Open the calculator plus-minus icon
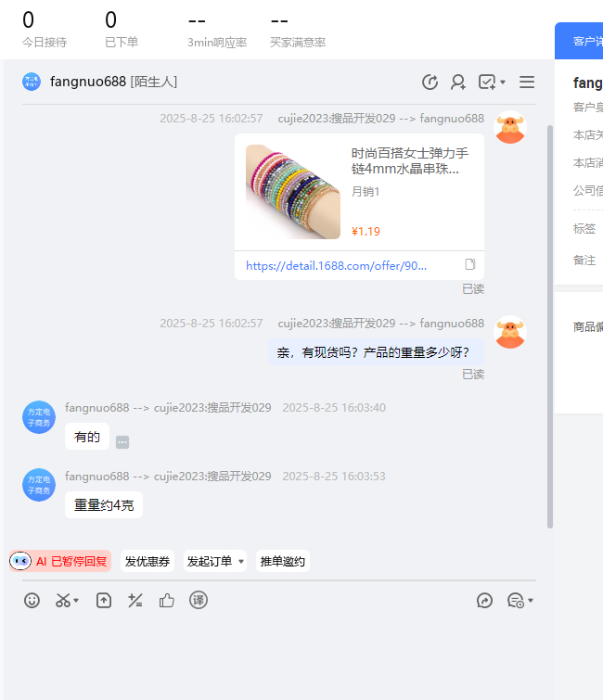 (x=135, y=601)
